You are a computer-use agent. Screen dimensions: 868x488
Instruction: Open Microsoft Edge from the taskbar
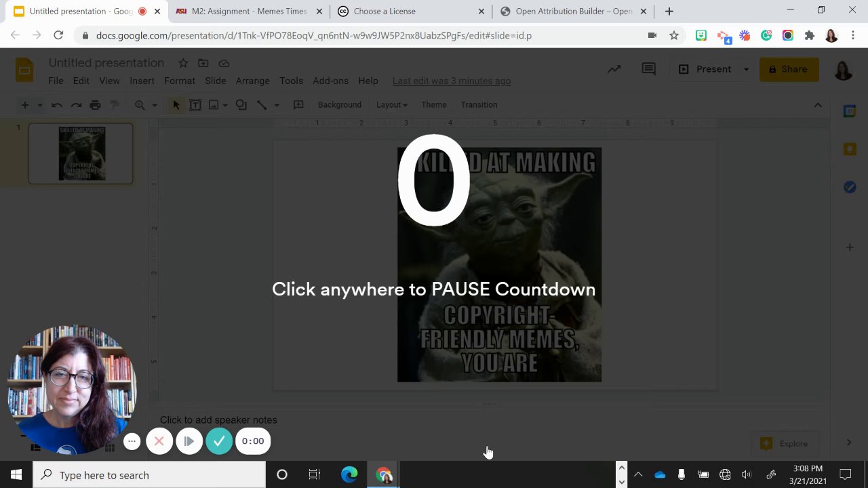click(349, 475)
